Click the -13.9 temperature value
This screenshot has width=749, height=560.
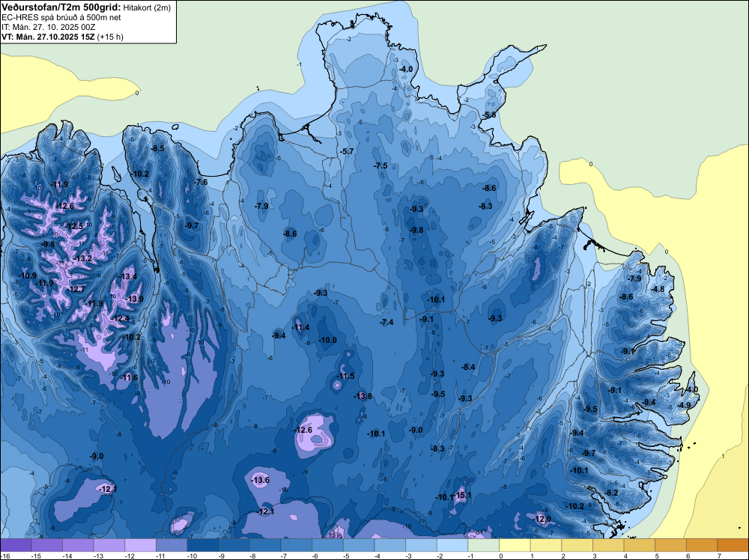[134, 299]
